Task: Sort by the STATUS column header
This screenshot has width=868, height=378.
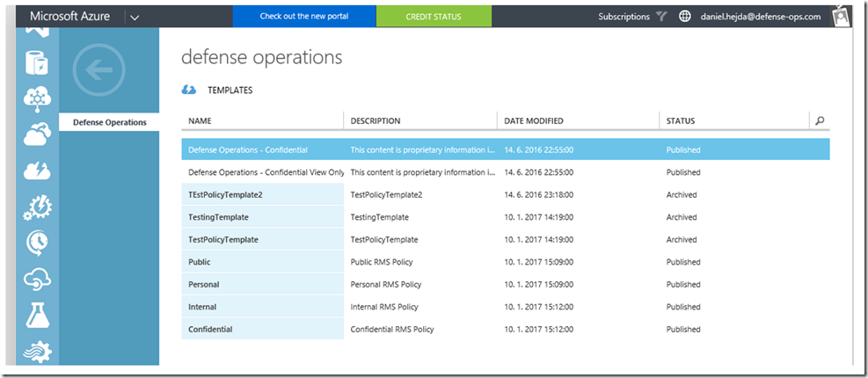Action: [x=681, y=120]
